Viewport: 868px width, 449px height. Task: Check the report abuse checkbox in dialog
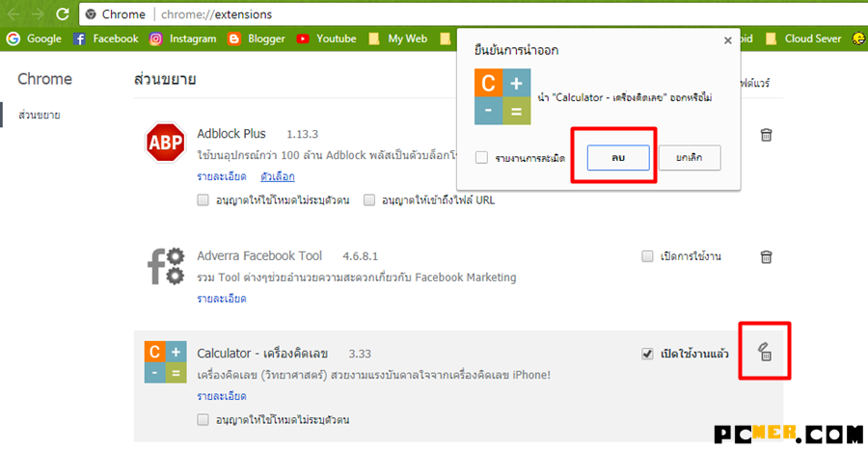(481, 158)
